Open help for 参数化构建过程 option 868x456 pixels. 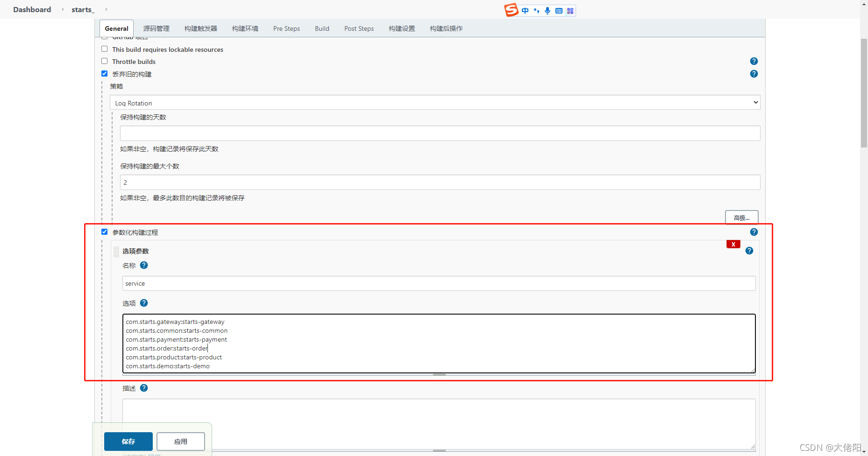click(754, 232)
